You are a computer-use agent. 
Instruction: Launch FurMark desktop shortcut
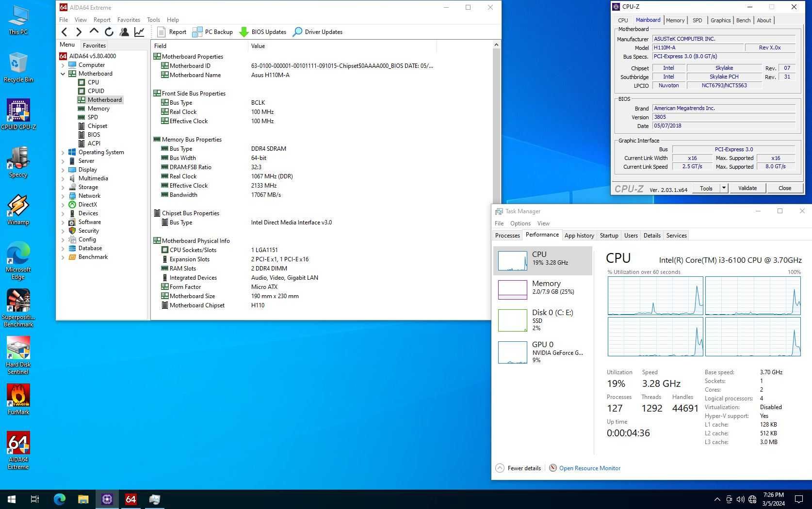(18, 400)
